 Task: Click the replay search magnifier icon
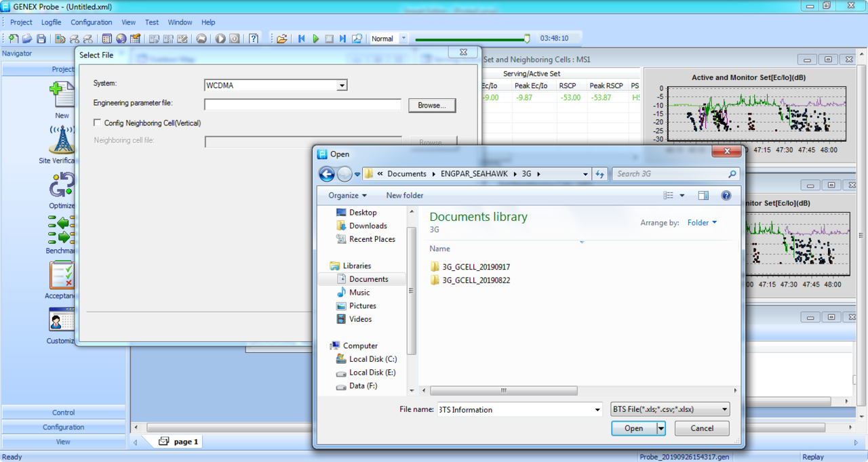click(357, 39)
